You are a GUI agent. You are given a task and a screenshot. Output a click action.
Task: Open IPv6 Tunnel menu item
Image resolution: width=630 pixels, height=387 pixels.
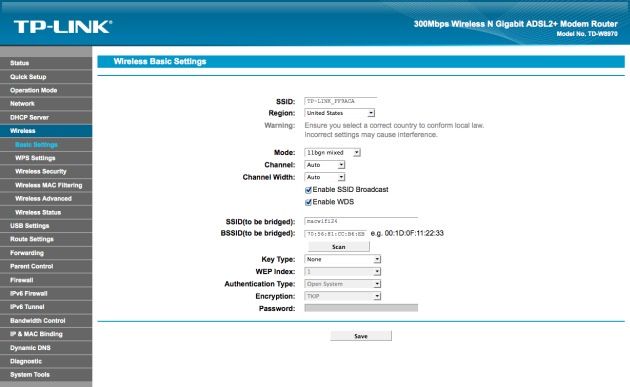pos(46,307)
